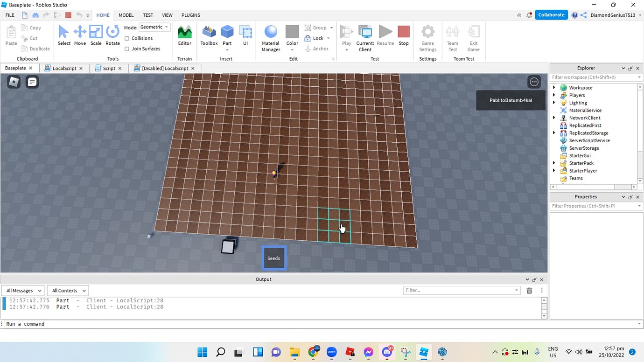
Task: Switch to the VIEW ribbon tab
Action: [x=167, y=15]
